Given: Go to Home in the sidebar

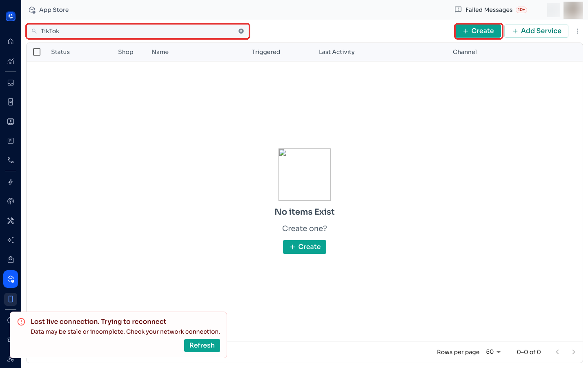Looking at the screenshot, I should tap(11, 41).
